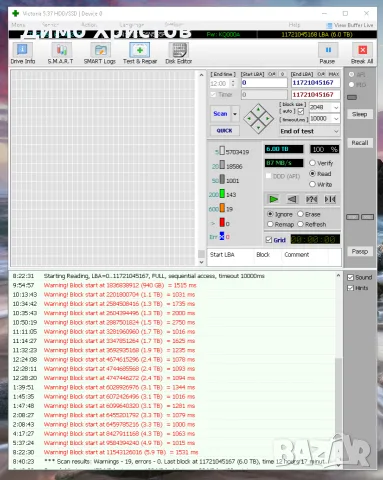383x480 pixels.
Task: Open the Disk Editor
Action: [x=179, y=53]
